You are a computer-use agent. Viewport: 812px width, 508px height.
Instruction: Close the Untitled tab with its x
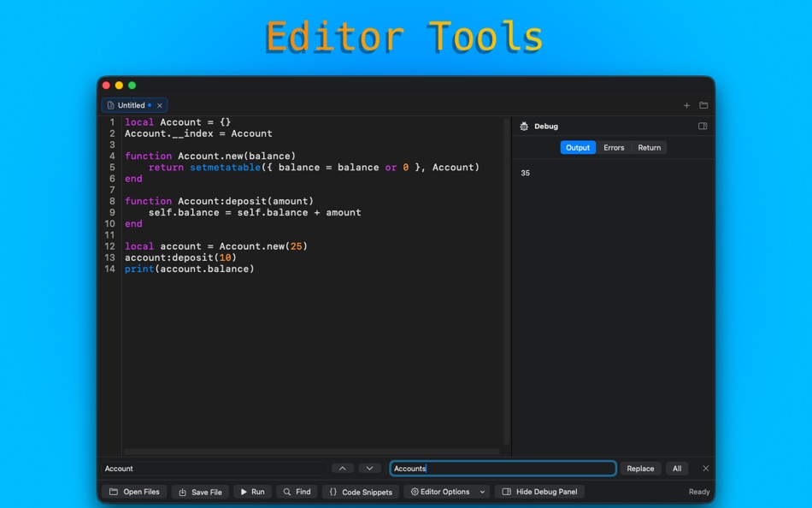pos(160,105)
